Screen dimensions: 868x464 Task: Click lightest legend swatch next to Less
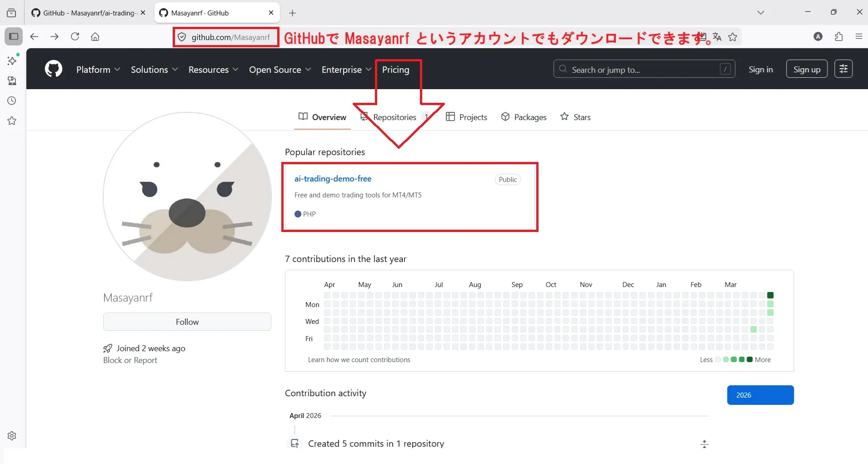(718, 359)
